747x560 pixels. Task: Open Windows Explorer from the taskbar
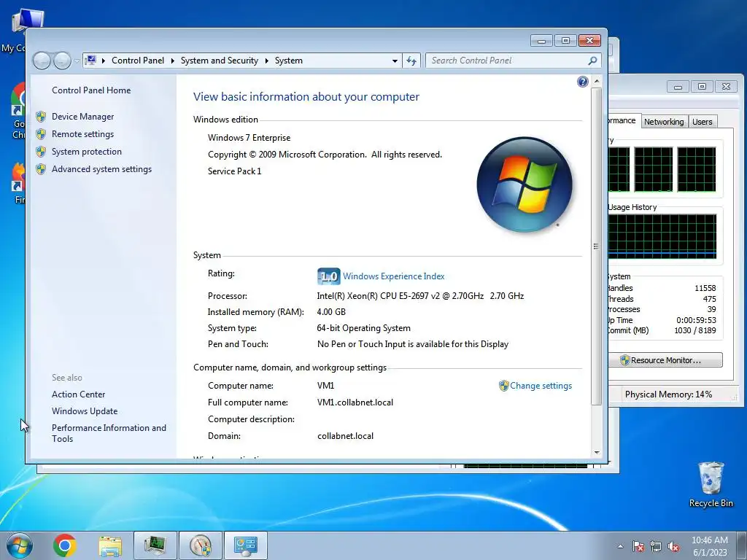pos(110,545)
